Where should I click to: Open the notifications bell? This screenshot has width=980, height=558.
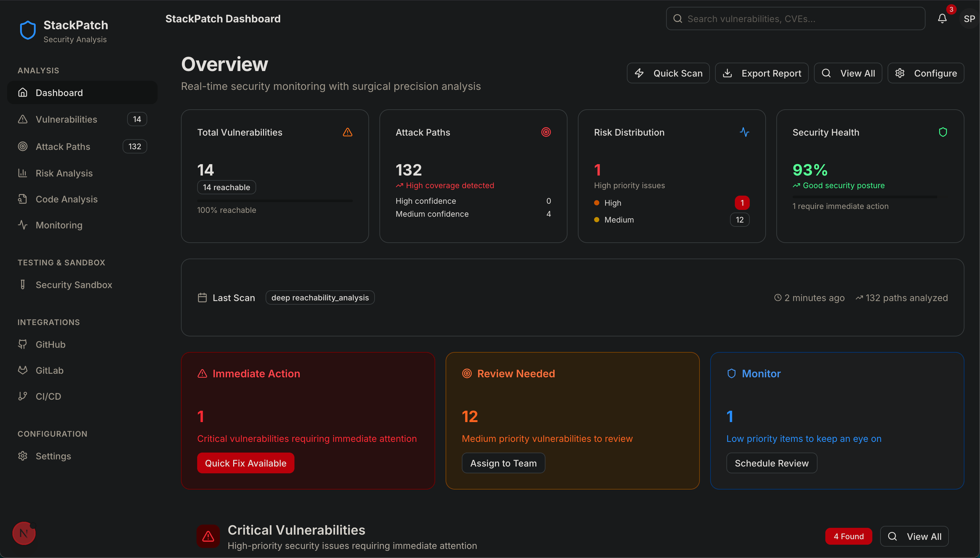[x=942, y=18]
